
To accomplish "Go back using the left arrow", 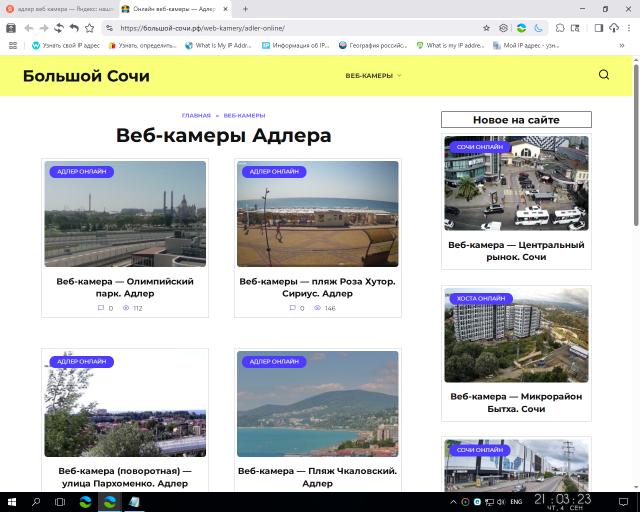I will [x=29, y=28].
